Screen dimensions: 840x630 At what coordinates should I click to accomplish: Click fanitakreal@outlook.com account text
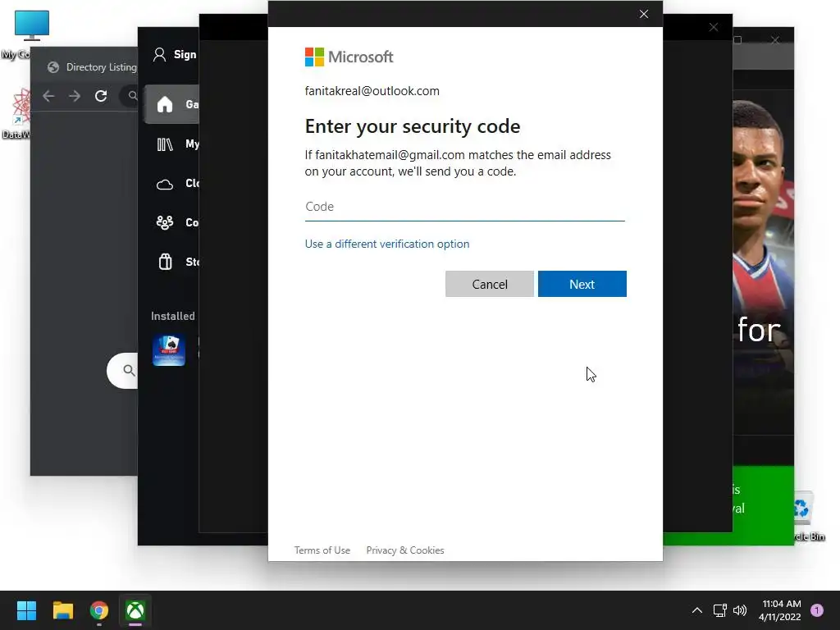372,91
